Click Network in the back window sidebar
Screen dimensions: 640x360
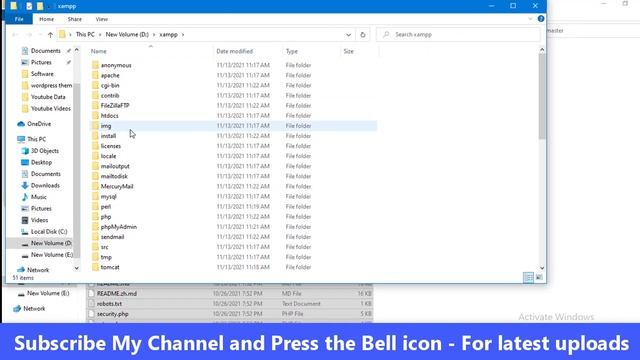(x=34, y=309)
